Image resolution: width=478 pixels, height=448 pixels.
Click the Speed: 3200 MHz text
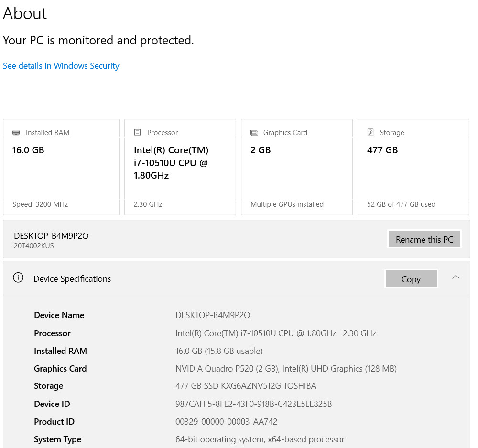[x=40, y=204]
